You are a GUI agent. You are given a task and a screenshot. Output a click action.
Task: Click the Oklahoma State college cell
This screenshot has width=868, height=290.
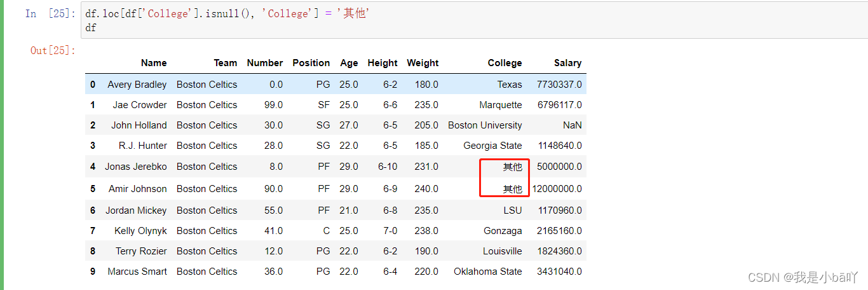click(x=488, y=272)
